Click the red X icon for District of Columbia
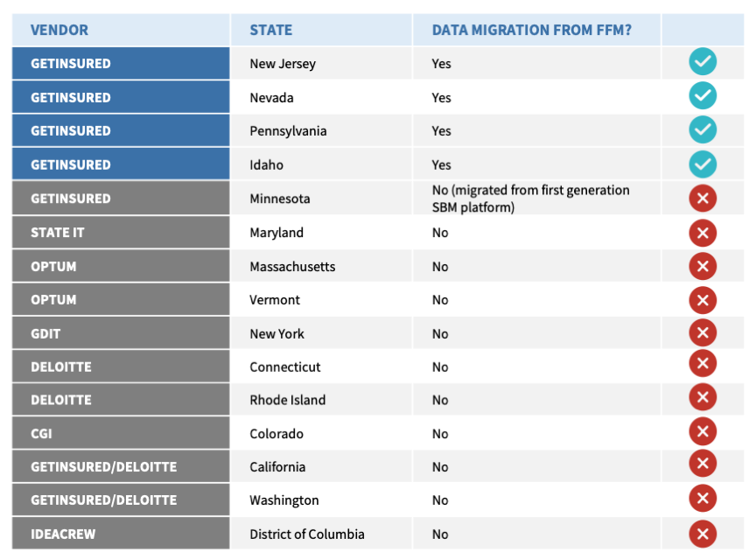Screen dimensions: 756x559 click(703, 534)
